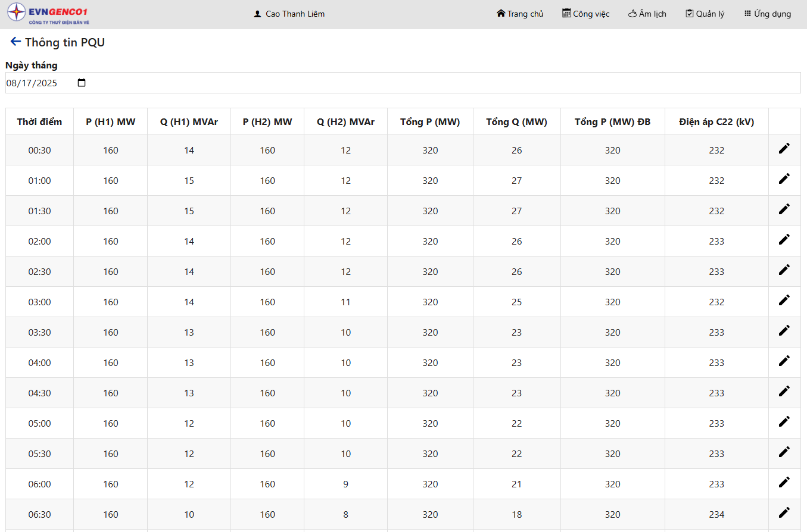Open edit for the 02:00 row
Viewport: 807px width, 532px height.
(784, 240)
